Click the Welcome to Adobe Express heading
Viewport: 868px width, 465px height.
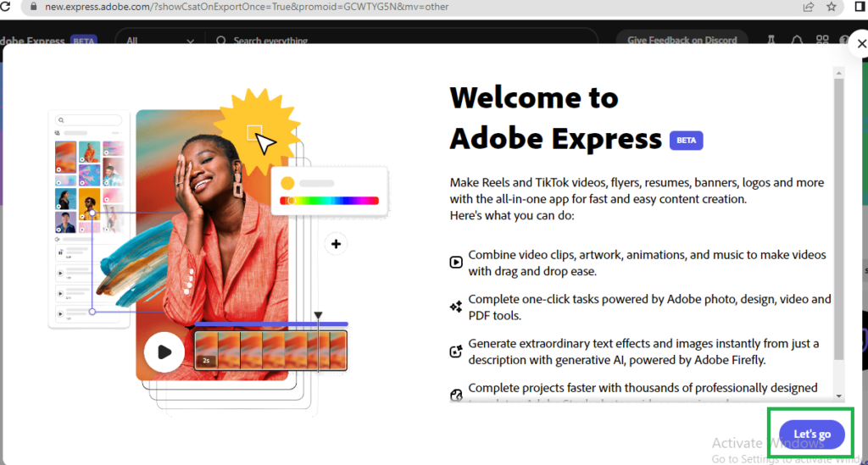[x=556, y=118]
